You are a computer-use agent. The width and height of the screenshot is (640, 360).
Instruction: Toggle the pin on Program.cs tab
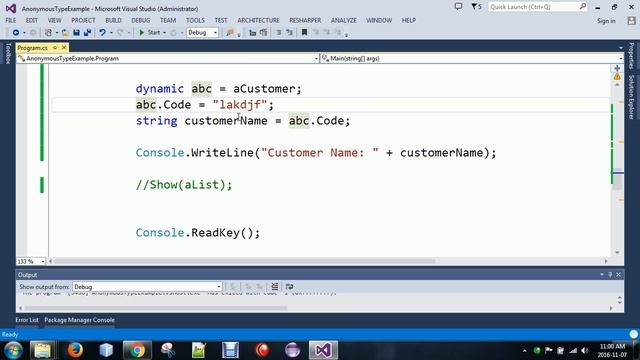click(55, 48)
